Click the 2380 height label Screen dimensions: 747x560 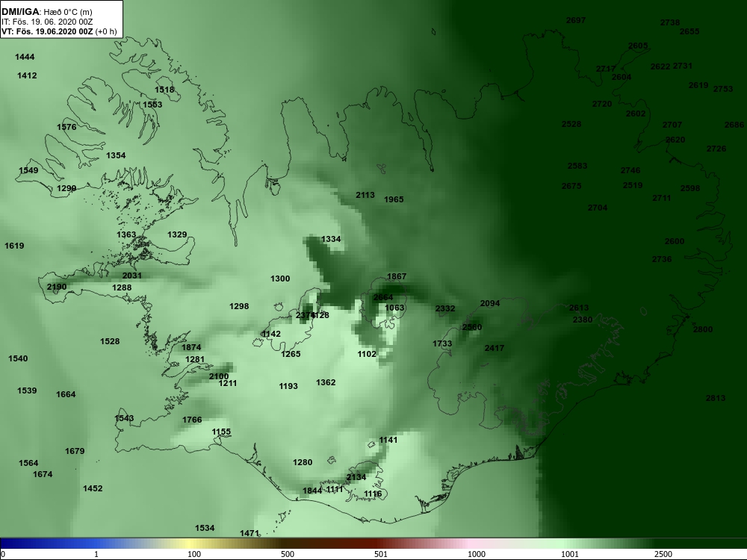click(582, 320)
